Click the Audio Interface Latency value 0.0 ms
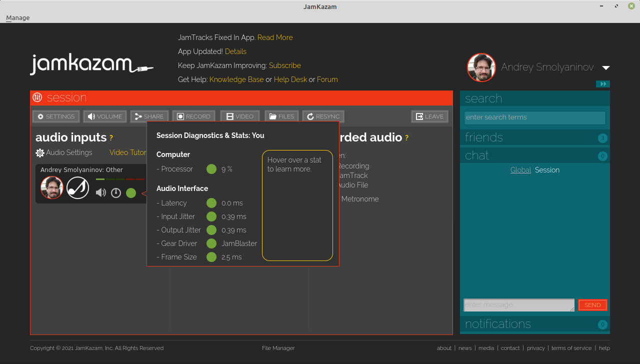The width and height of the screenshot is (640, 364). [x=232, y=203]
